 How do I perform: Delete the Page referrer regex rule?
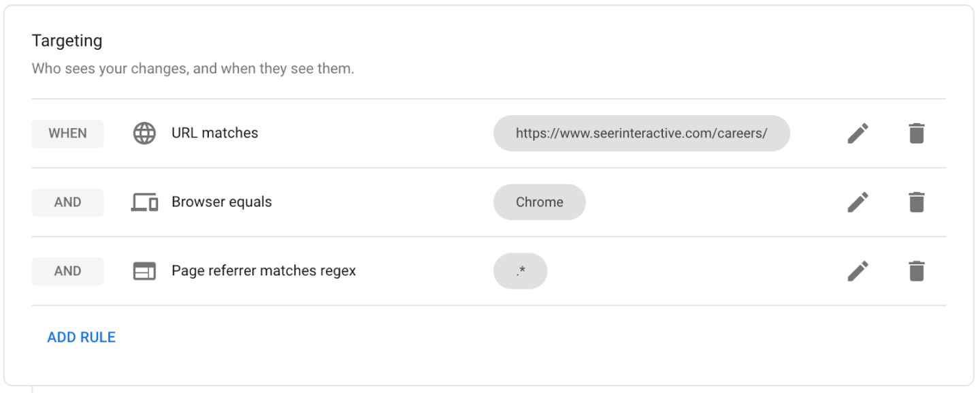coord(917,271)
